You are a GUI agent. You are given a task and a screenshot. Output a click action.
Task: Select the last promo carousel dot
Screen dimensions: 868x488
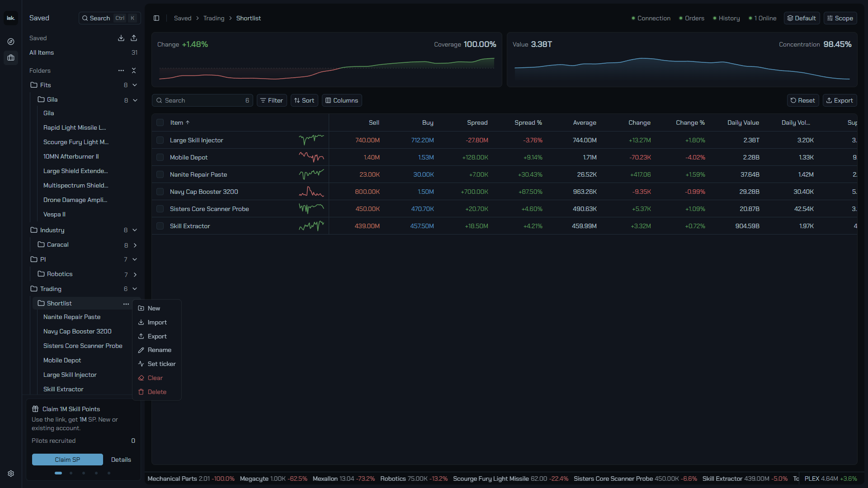[109, 473]
